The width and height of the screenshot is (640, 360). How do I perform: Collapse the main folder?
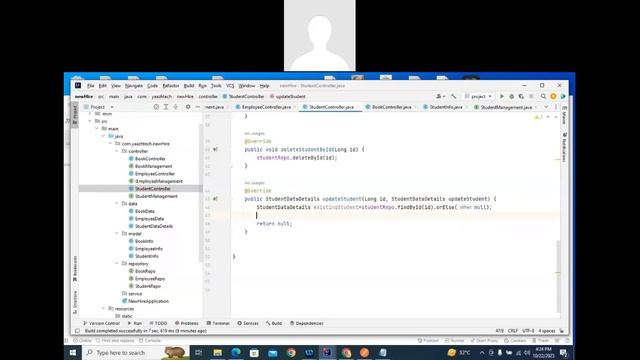(97, 129)
